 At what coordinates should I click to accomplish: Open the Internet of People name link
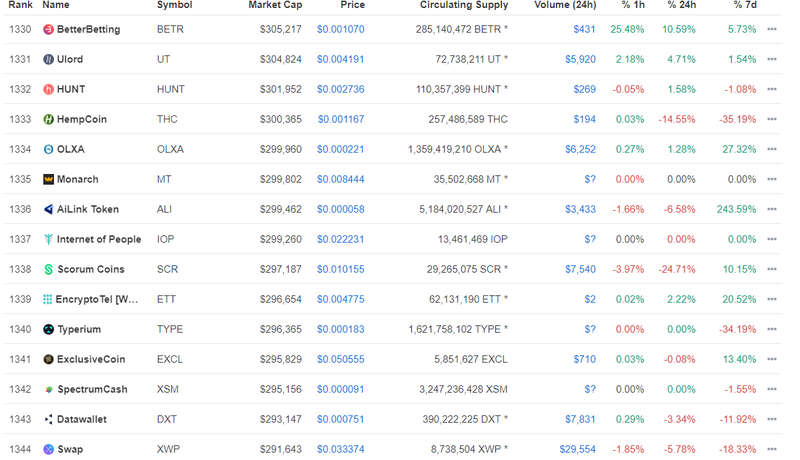click(99, 240)
